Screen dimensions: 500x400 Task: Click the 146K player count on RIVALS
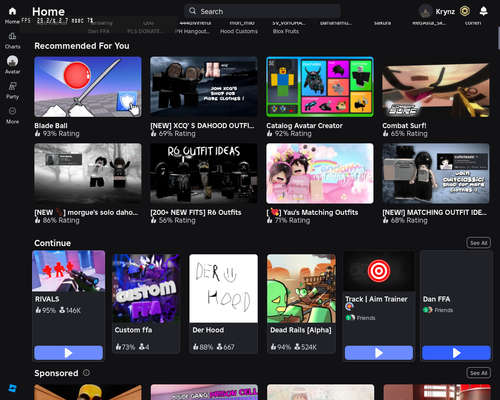pyautogui.click(x=70, y=310)
